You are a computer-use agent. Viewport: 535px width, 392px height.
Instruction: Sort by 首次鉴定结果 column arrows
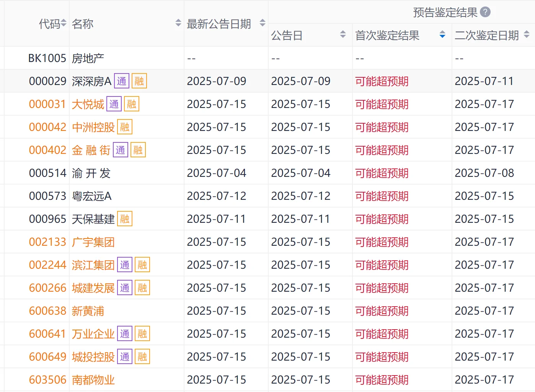coord(442,34)
